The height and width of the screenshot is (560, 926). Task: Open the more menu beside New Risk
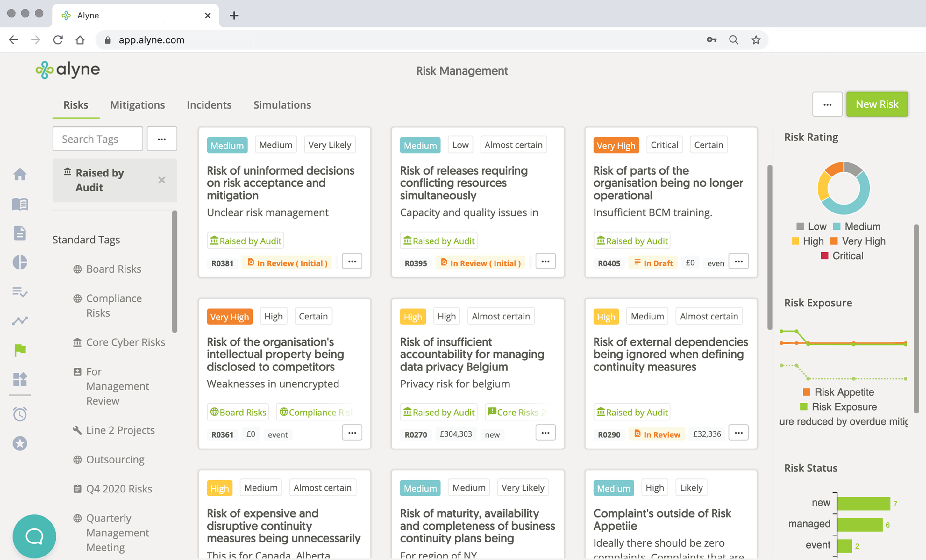click(x=827, y=104)
